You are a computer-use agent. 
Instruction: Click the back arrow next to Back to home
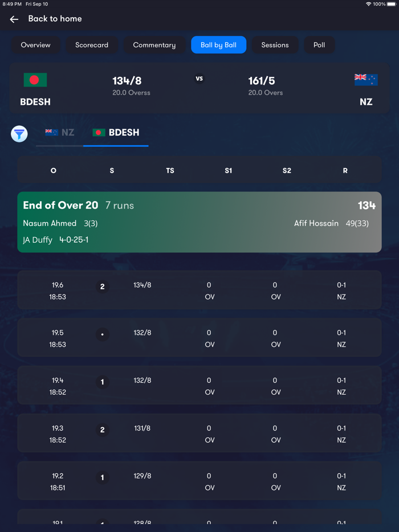pos(14,18)
